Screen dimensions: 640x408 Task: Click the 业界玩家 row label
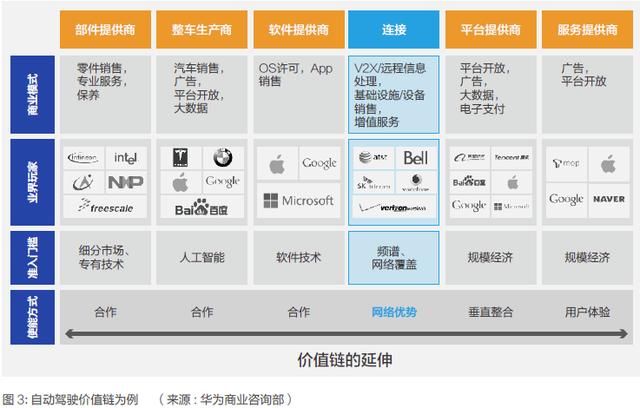33,182
